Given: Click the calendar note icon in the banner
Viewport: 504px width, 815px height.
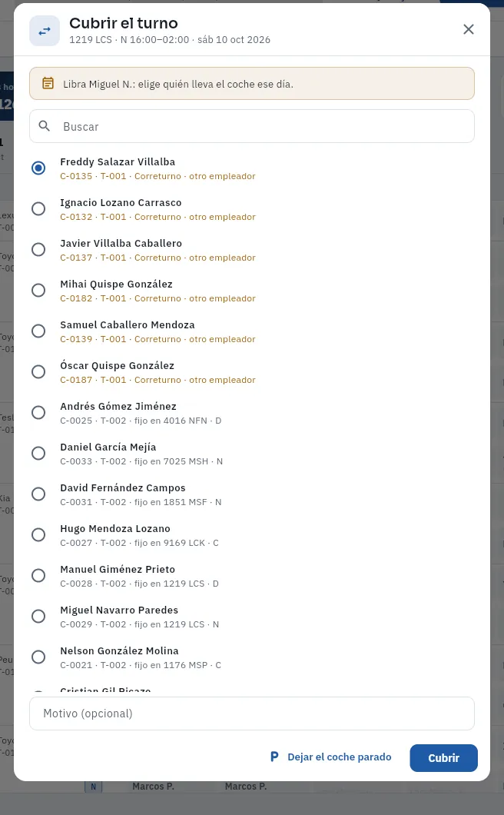Looking at the screenshot, I should (x=48, y=83).
